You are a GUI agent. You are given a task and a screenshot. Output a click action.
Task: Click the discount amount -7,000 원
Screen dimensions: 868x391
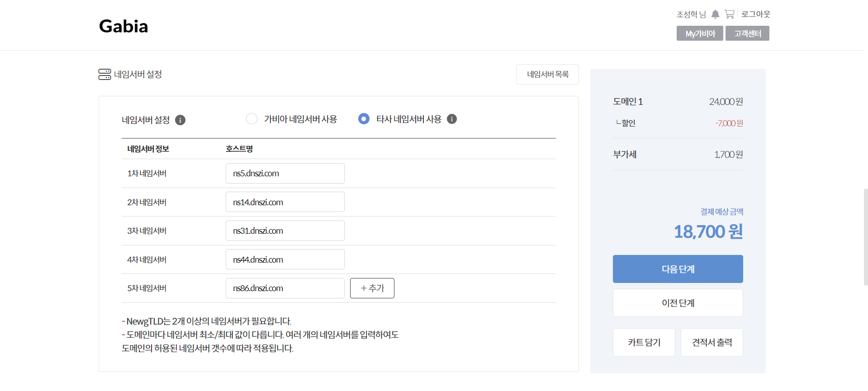[729, 123]
